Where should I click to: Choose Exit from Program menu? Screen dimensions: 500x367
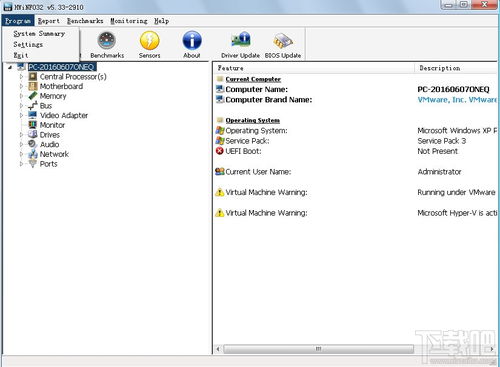[21, 55]
